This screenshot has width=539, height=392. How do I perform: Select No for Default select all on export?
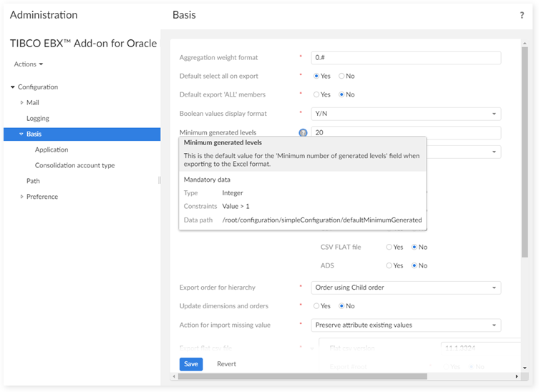342,76
